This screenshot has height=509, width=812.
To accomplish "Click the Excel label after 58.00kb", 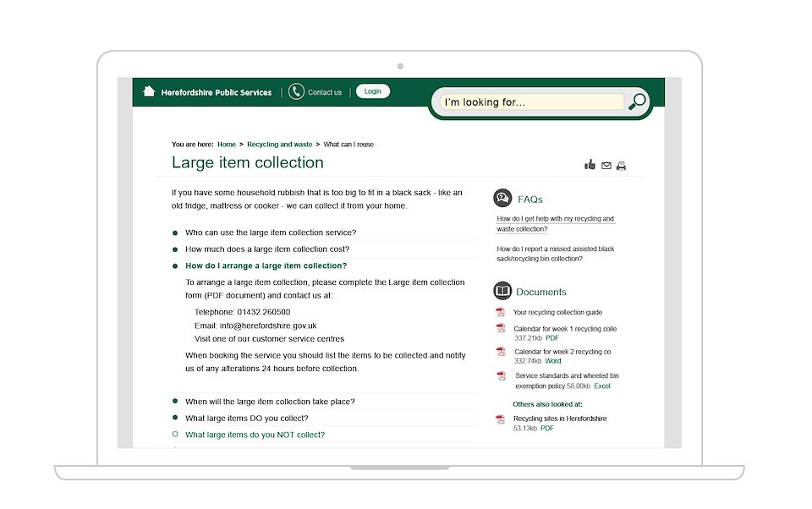I will pyautogui.click(x=602, y=386).
